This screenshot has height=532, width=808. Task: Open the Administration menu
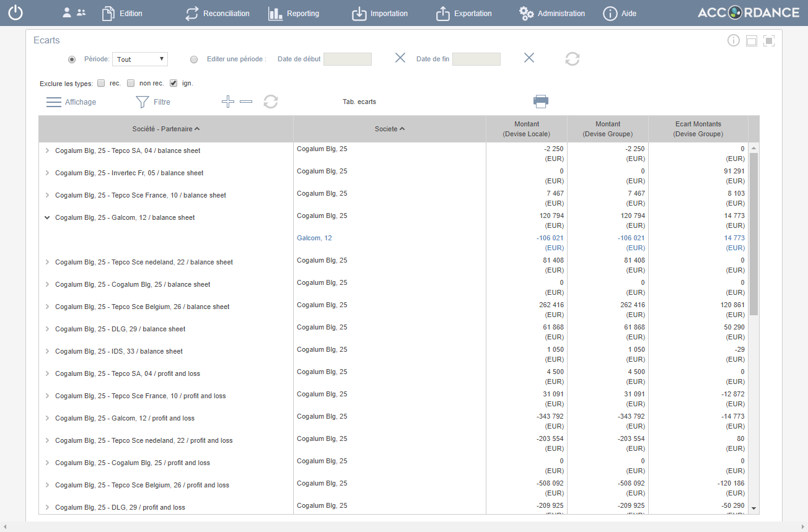pyautogui.click(x=552, y=13)
